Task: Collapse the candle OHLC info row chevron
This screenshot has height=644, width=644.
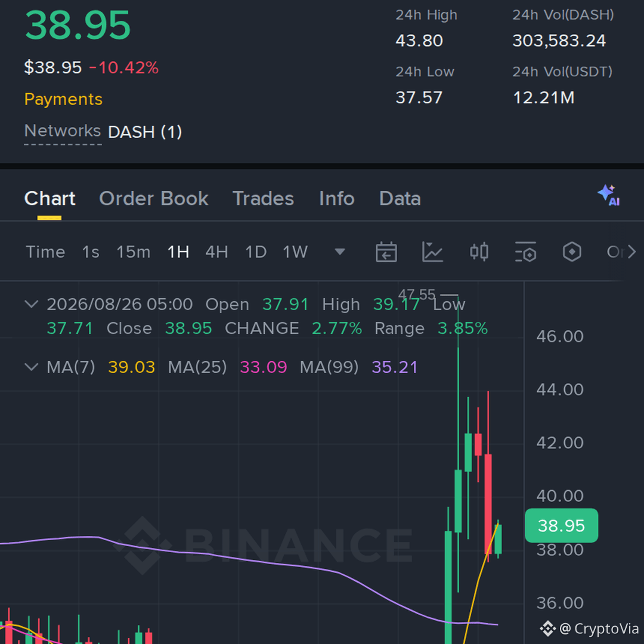Action: pos(32,304)
